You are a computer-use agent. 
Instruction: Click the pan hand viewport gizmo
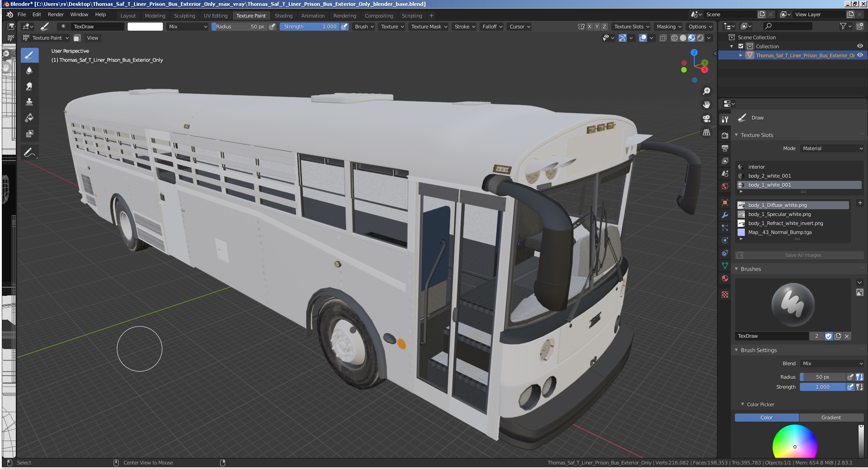tap(706, 105)
